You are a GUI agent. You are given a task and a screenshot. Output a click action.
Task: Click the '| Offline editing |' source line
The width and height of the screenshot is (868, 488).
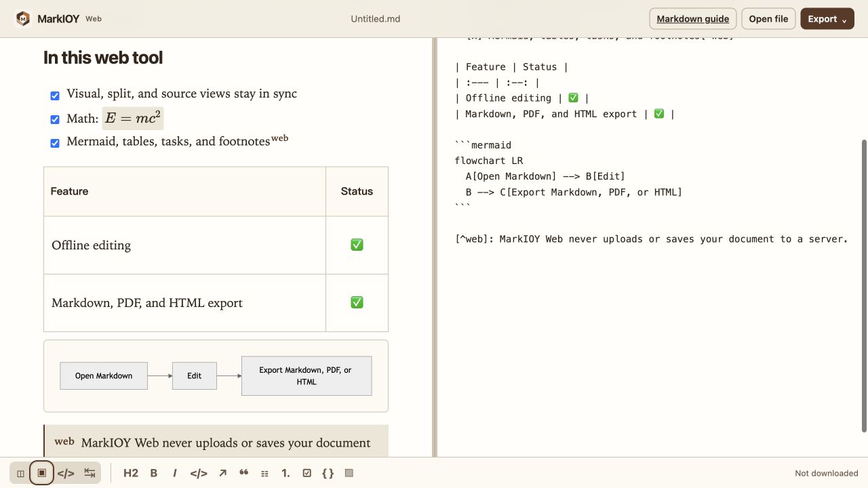(x=522, y=98)
